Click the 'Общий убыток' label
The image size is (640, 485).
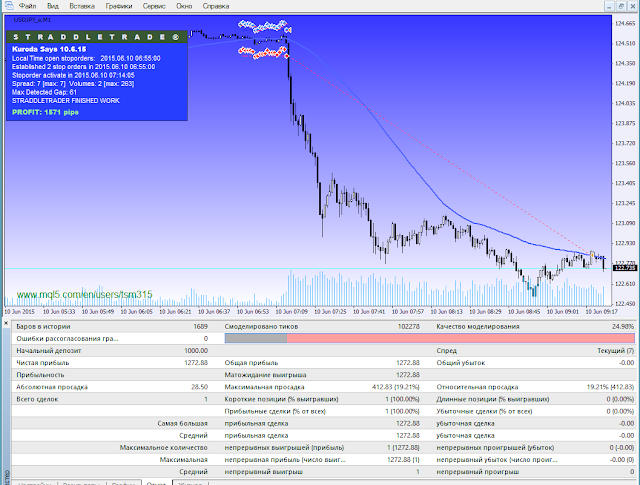[x=461, y=363]
